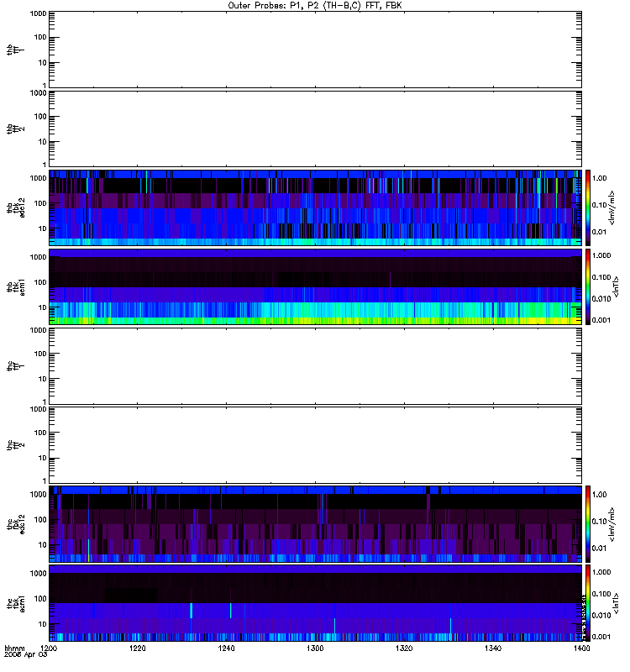Click the empty thb fff 2 plot panel
The height and width of the screenshot is (672, 630).
click(316, 129)
